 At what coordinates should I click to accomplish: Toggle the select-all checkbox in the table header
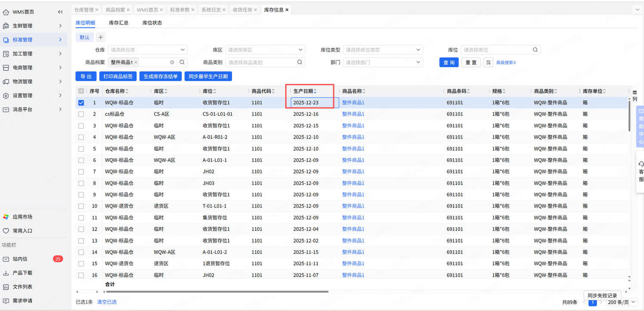point(81,91)
